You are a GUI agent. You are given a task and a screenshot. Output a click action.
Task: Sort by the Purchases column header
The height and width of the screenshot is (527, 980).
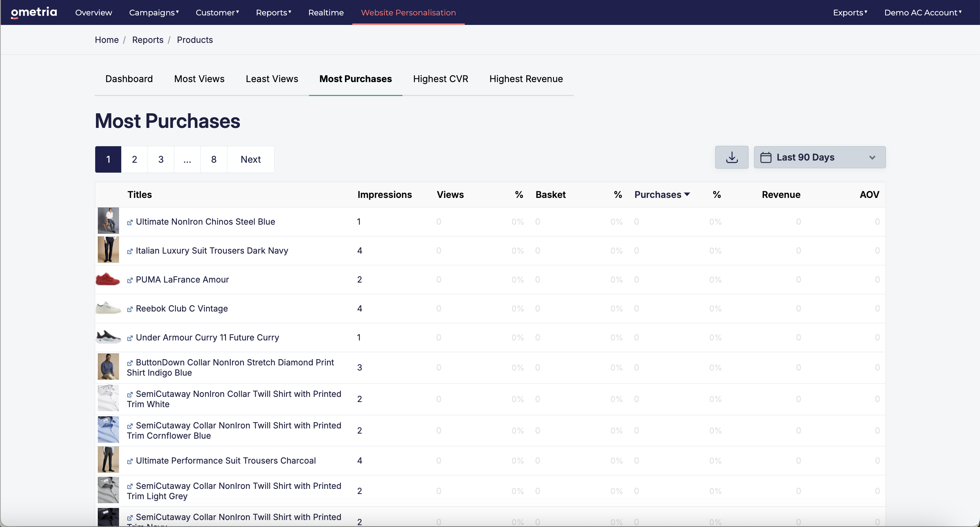point(657,195)
